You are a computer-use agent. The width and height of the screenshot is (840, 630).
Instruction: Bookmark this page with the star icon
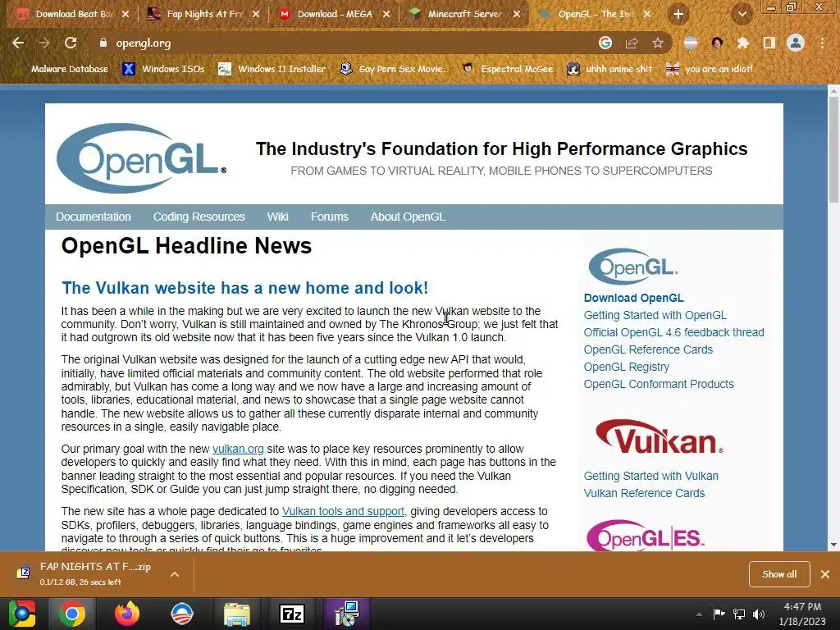(658, 43)
